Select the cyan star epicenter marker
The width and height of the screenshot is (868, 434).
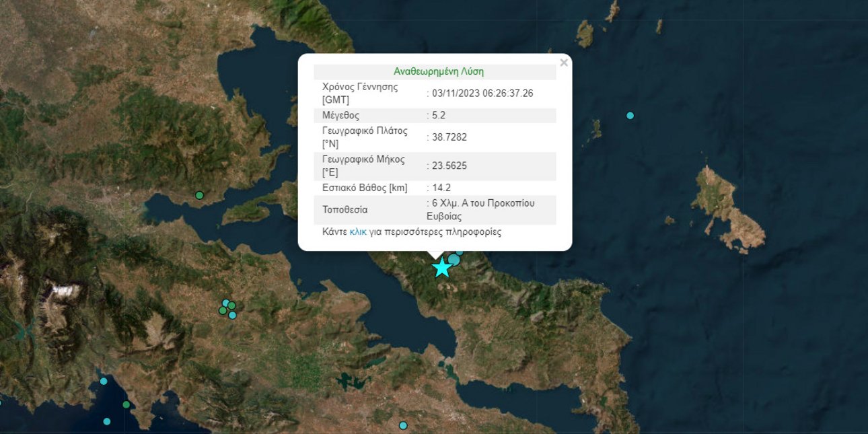click(x=442, y=268)
